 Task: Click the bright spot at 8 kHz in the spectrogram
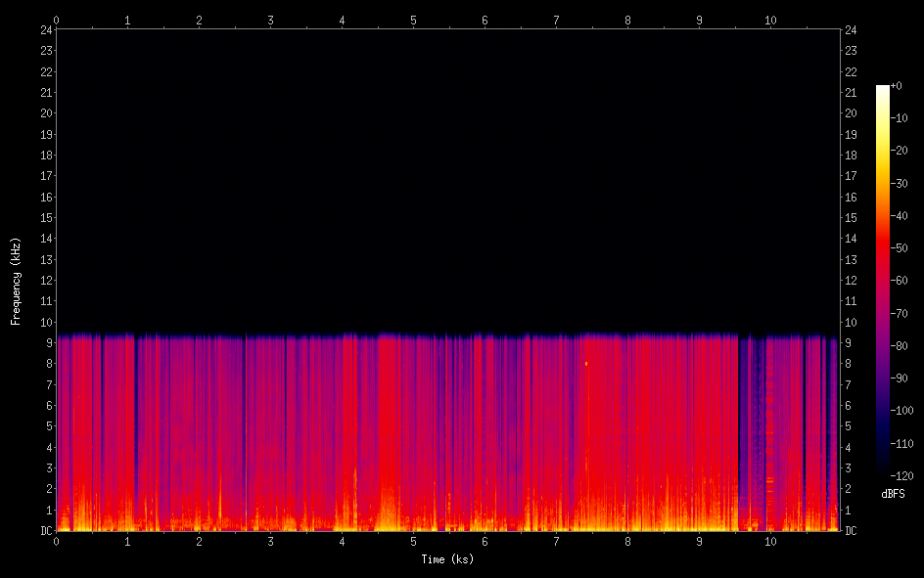(586, 364)
